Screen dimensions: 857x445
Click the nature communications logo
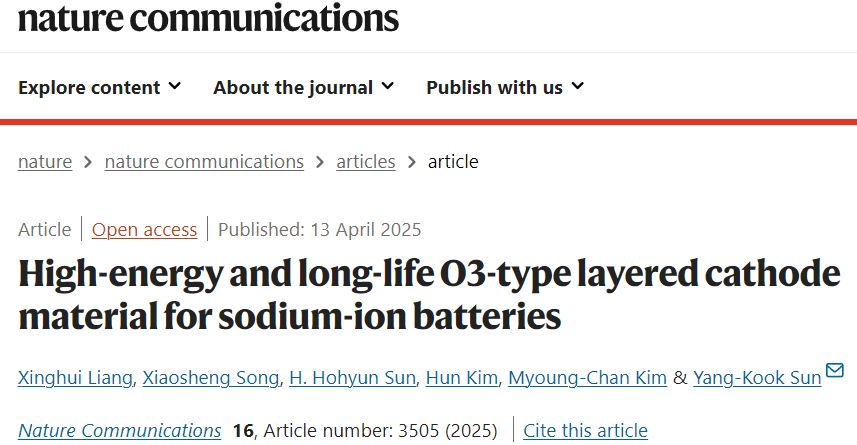point(208,17)
